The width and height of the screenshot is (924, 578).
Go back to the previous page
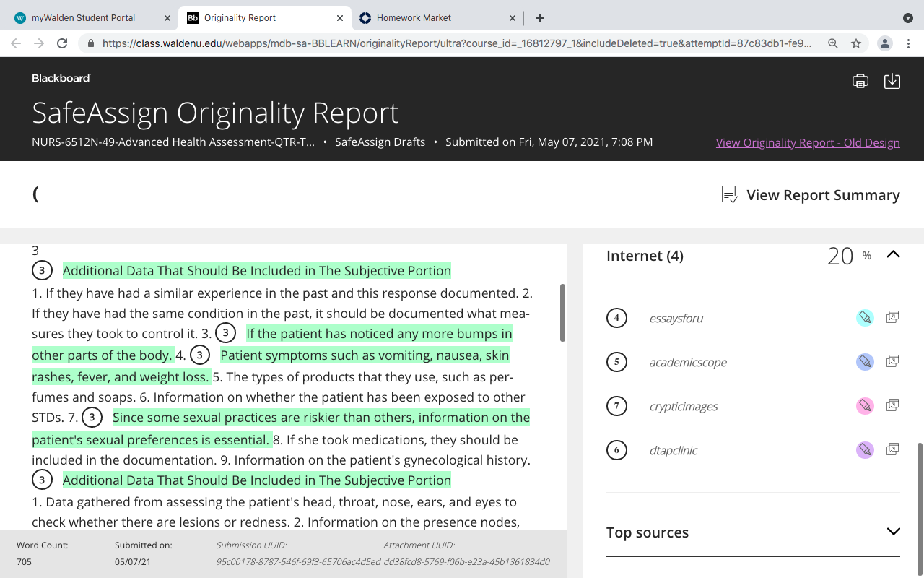pyautogui.click(x=16, y=43)
